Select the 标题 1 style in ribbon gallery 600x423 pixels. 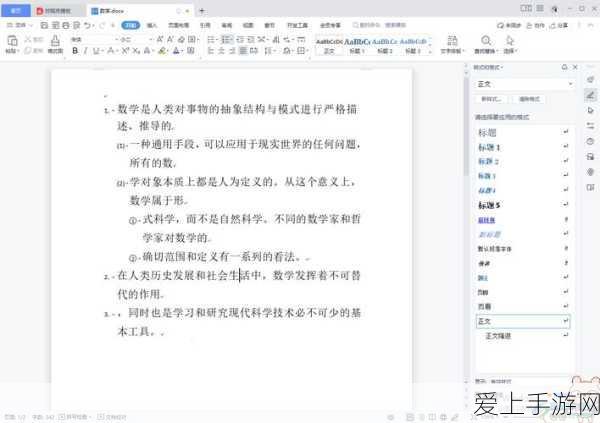pos(357,46)
